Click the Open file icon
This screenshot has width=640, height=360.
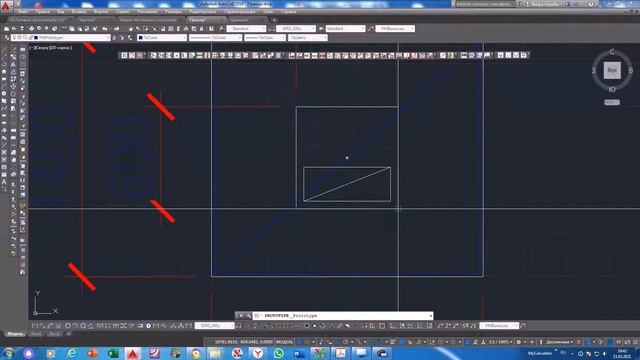point(14,29)
